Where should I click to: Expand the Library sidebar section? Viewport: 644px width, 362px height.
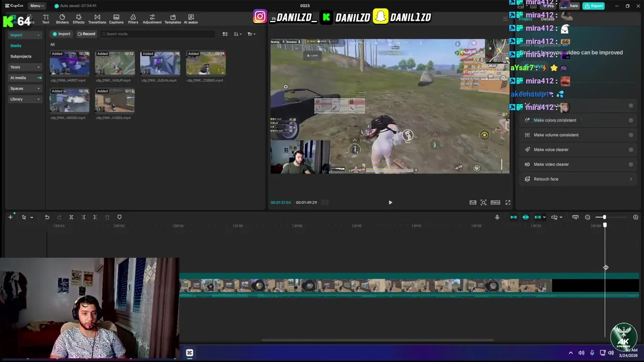click(x=25, y=99)
